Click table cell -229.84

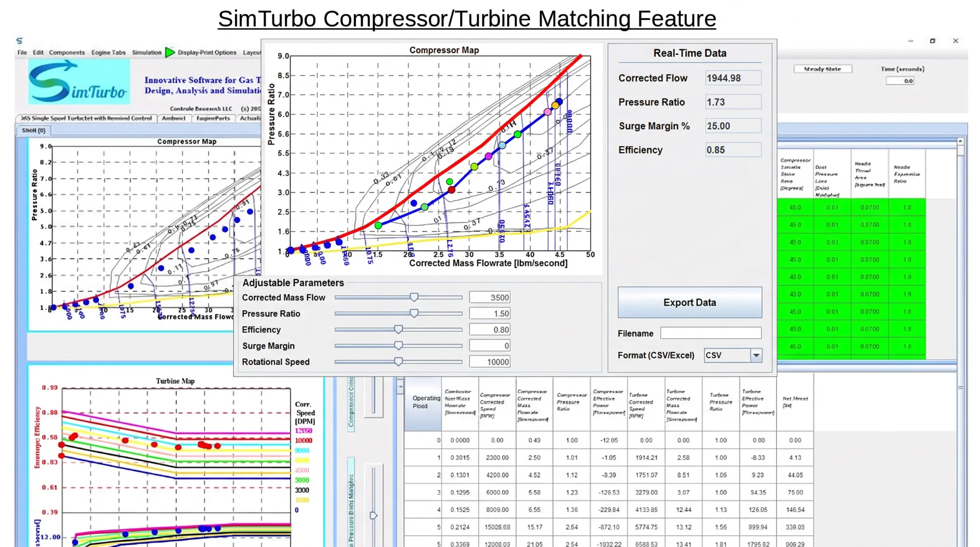608,510
